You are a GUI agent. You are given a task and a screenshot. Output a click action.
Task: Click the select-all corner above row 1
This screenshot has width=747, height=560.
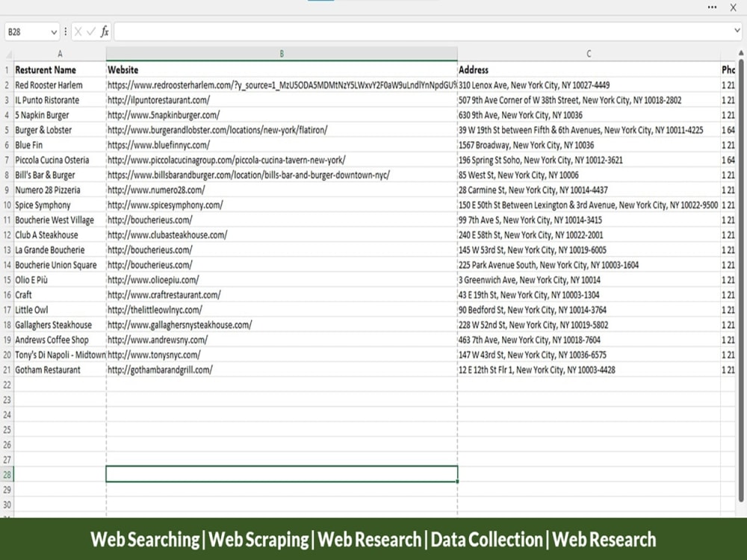[10, 54]
